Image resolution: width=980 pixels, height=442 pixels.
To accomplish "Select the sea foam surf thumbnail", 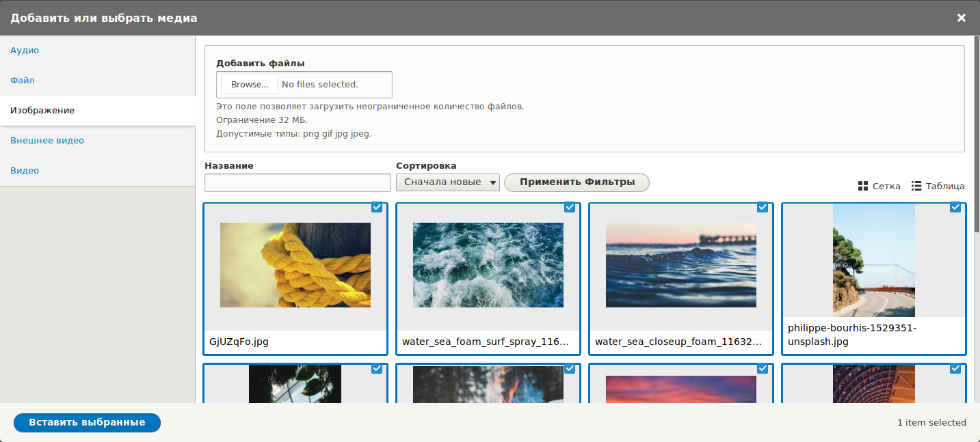I will click(488, 265).
